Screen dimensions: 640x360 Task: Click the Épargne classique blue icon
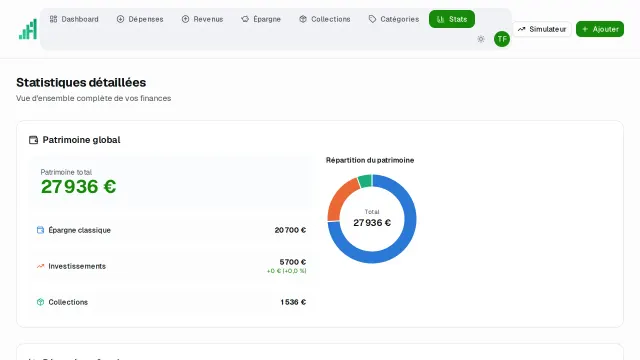point(40,230)
